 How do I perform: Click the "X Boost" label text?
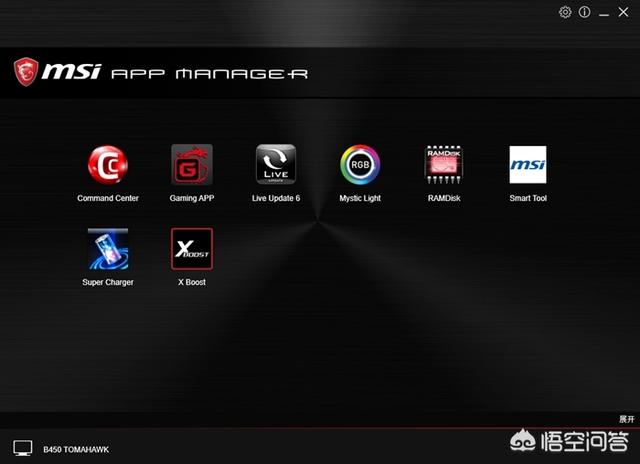(x=192, y=282)
